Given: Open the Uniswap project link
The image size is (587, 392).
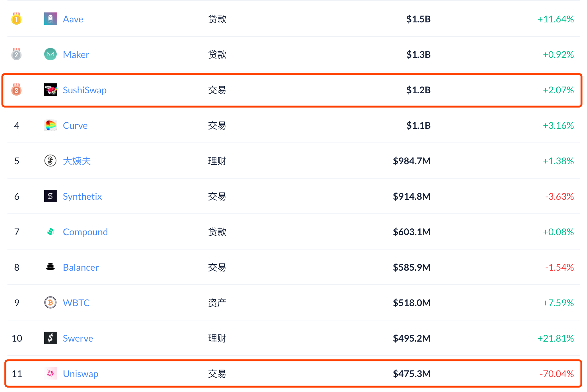Looking at the screenshot, I should click(x=81, y=374).
